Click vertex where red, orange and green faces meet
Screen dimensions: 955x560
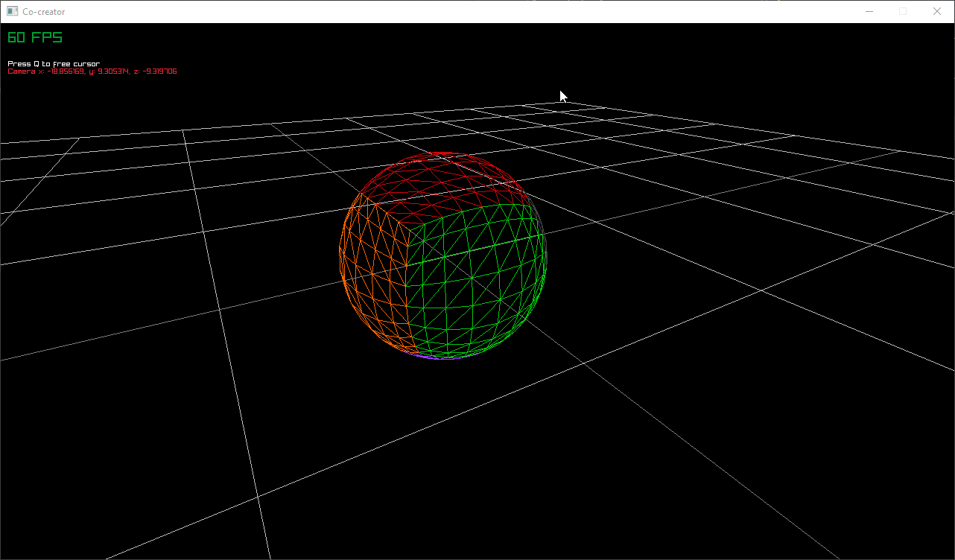[407, 225]
